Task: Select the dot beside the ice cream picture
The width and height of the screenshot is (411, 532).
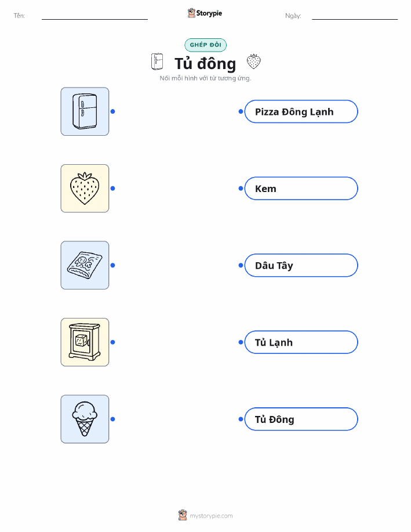Action: click(x=113, y=419)
